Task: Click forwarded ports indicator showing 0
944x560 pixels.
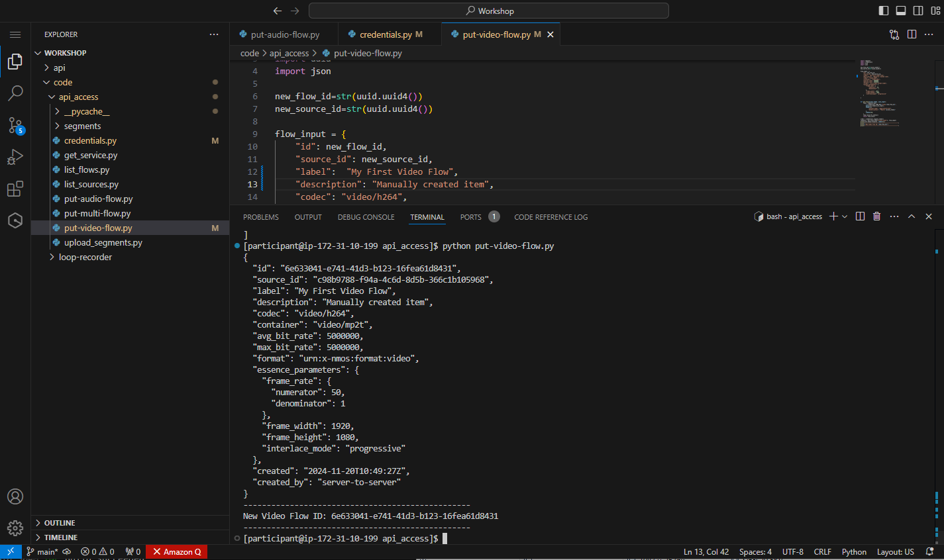Action: (132, 552)
